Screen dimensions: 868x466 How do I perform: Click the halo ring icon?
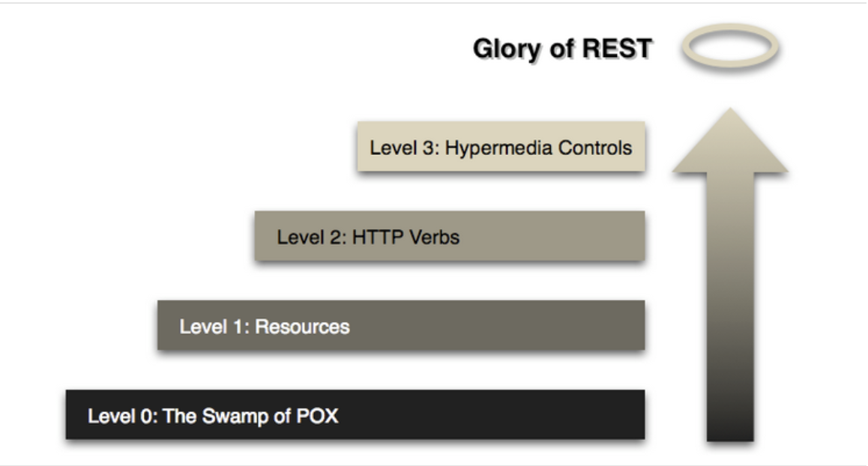730,46
